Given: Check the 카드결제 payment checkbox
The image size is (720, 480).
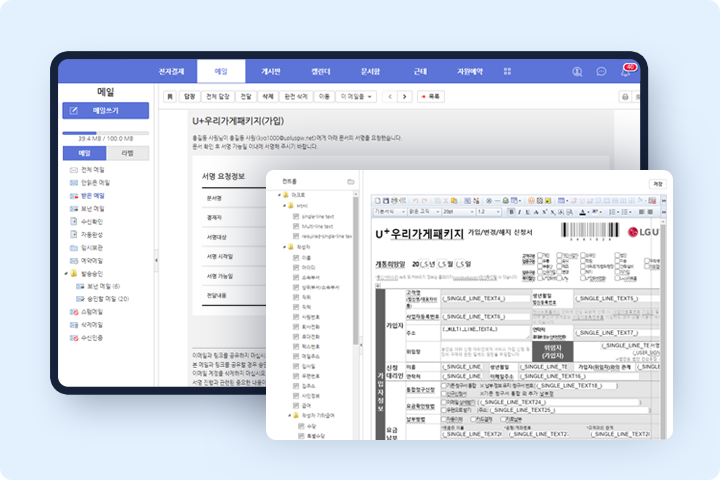Looking at the screenshot, I should pos(472,419).
